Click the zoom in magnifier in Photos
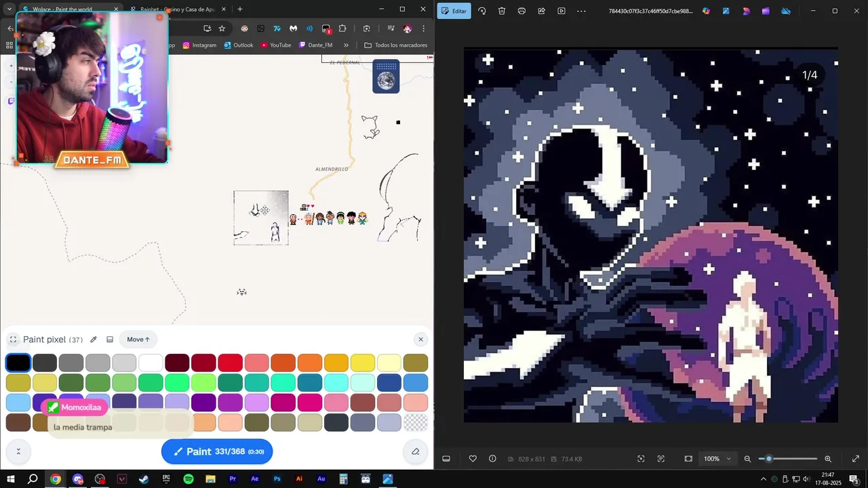This screenshot has height=488, width=868. (x=828, y=459)
